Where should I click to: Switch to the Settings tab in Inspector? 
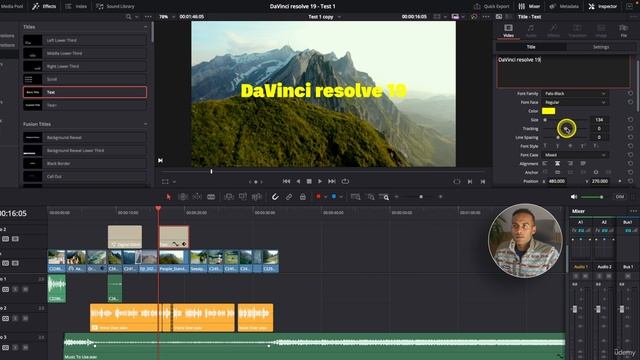(x=601, y=47)
